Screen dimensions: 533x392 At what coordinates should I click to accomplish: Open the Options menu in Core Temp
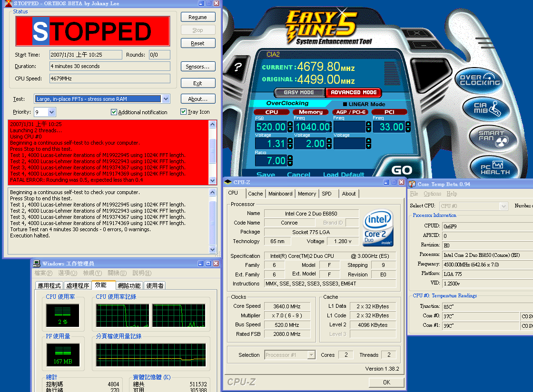tap(433, 194)
